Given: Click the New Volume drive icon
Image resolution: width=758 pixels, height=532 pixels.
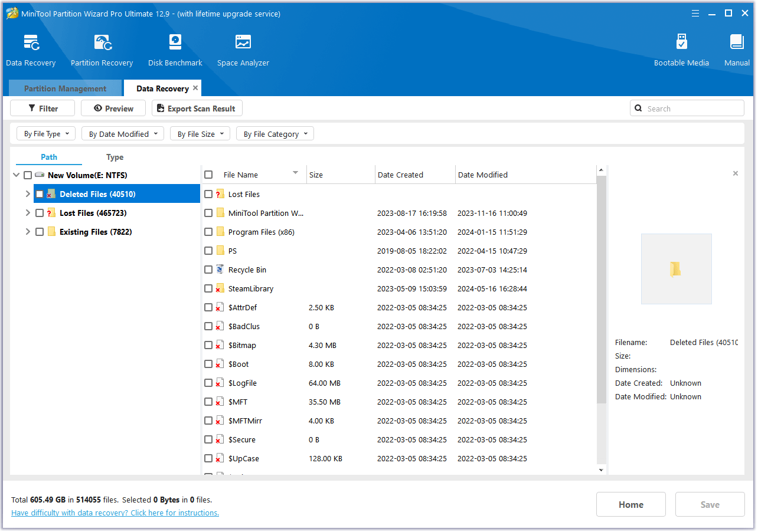Looking at the screenshot, I should [x=40, y=175].
